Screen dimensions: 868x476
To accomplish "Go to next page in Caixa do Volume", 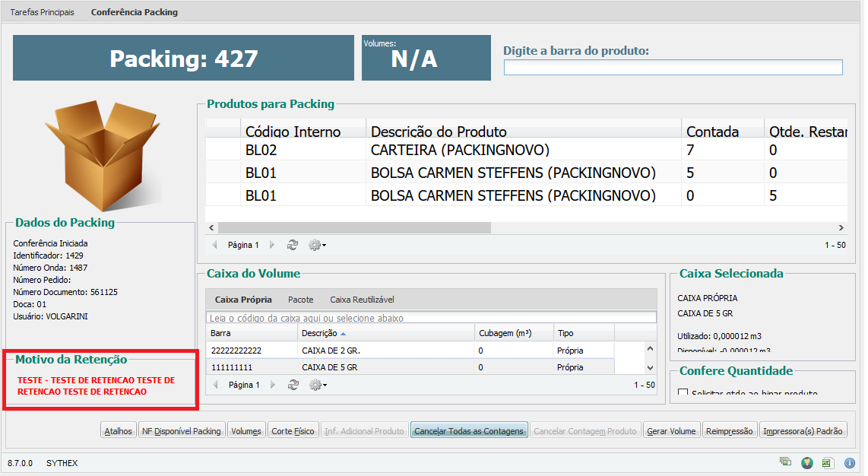I will (x=272, y=385).
